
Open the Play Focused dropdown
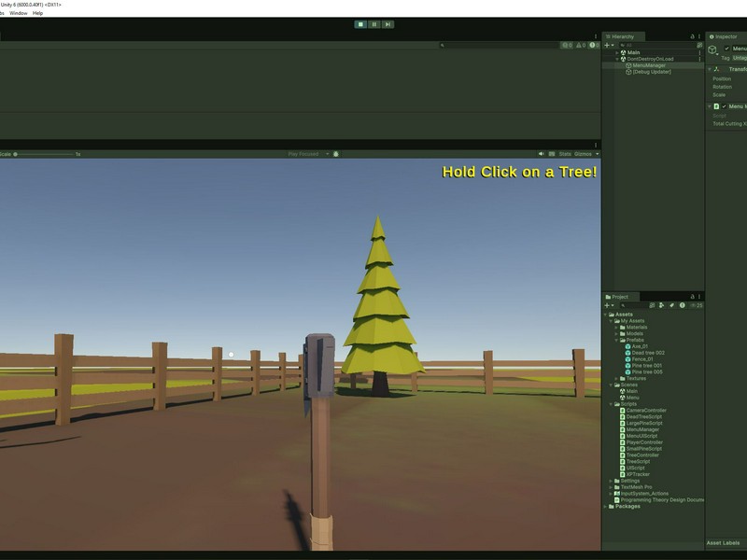tap(308, 154)
